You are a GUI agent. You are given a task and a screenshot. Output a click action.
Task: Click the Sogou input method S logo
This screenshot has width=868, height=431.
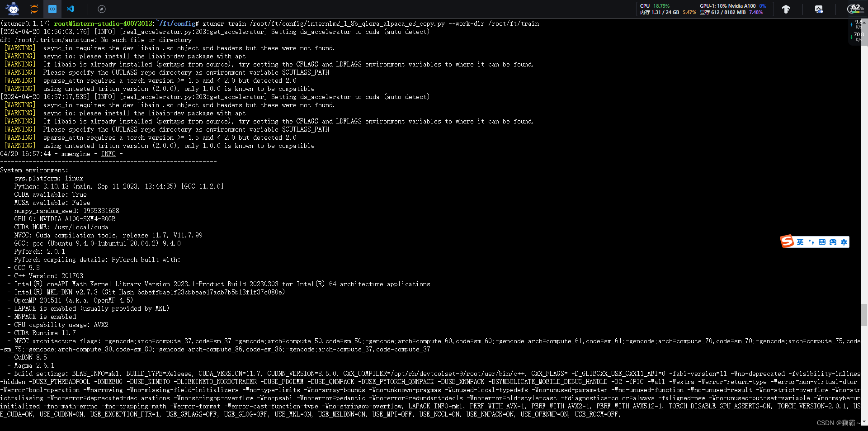(x=787, y=242)
